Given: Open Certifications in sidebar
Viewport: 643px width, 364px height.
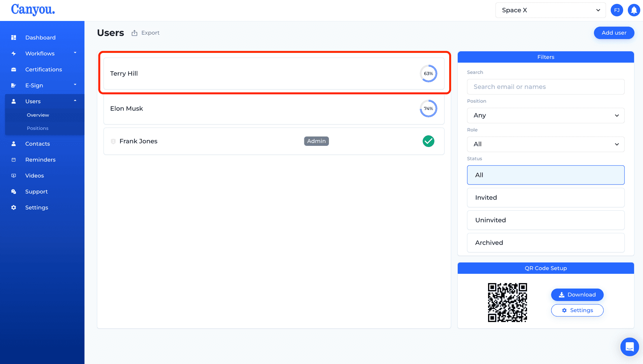Looking at the screenshot, I should coord(44,70).
